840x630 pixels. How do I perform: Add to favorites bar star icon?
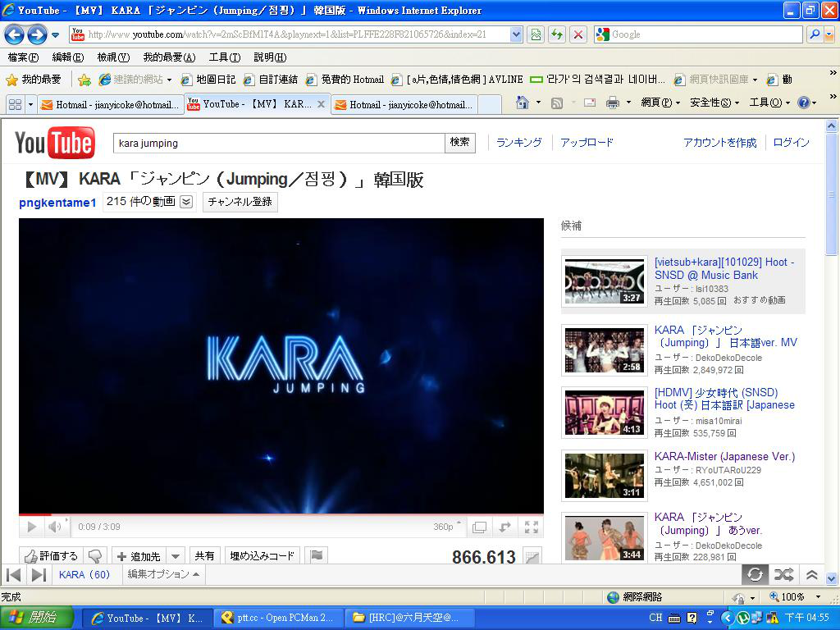84,80
